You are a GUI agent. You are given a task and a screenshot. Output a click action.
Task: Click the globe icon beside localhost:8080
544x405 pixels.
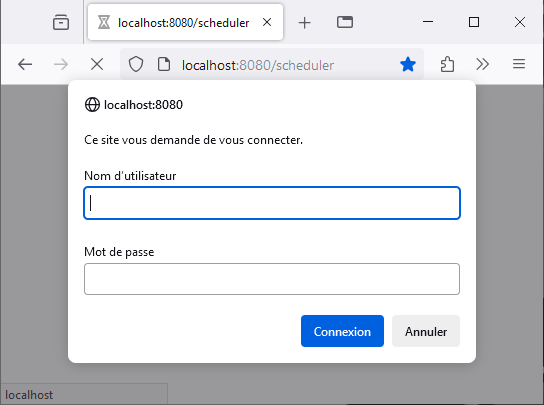pyautogui.click(x=92, y=104)
